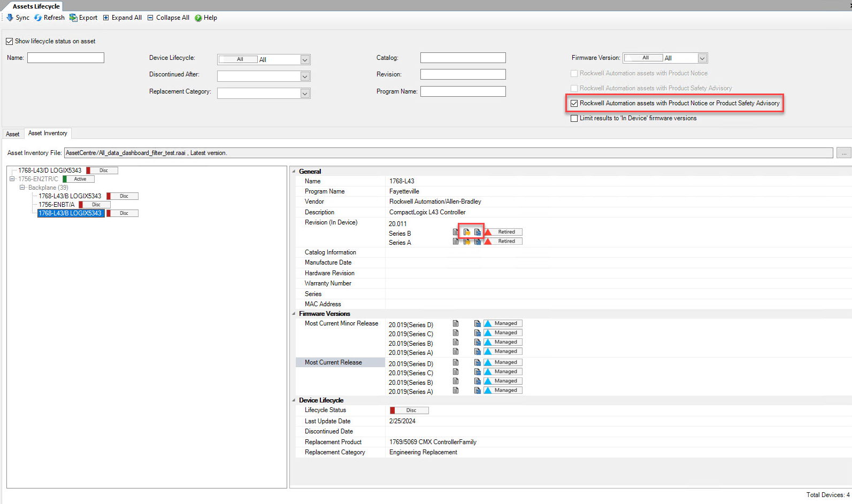Refresh the assets lifecycle data

49,18
